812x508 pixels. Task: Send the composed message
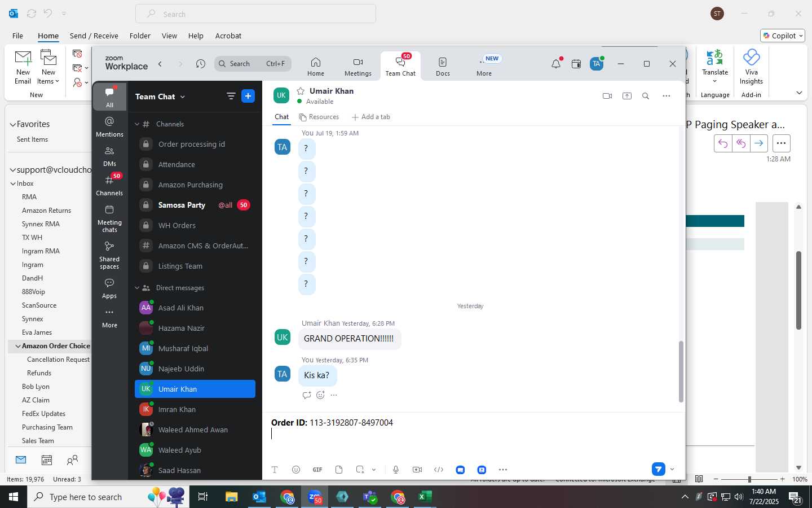[658, 469]
